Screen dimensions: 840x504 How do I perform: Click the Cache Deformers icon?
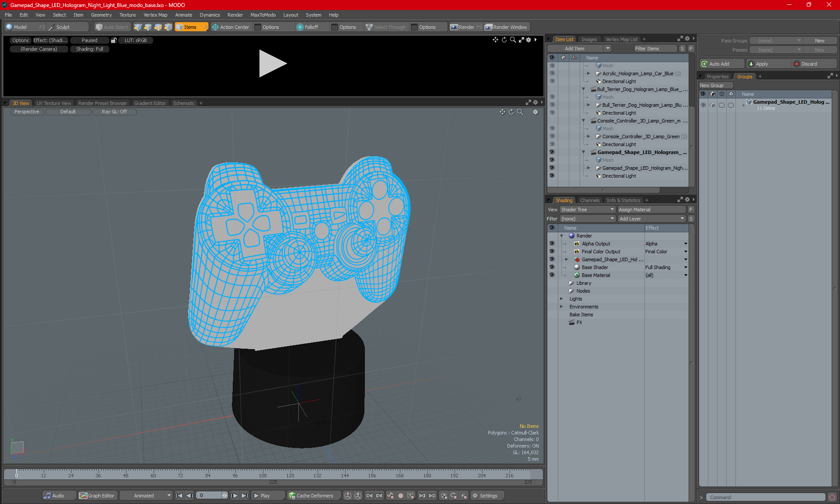[292, 496]
